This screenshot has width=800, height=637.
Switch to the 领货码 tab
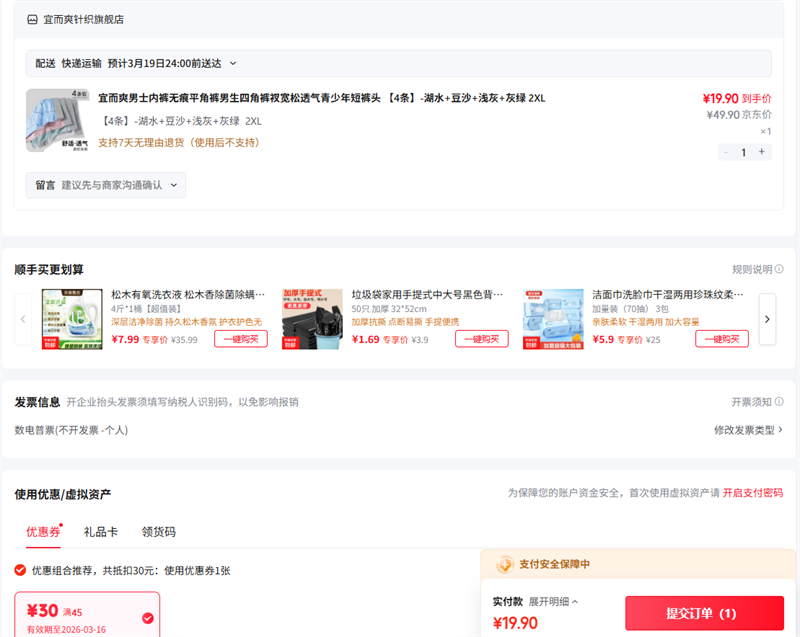point(158,532)
